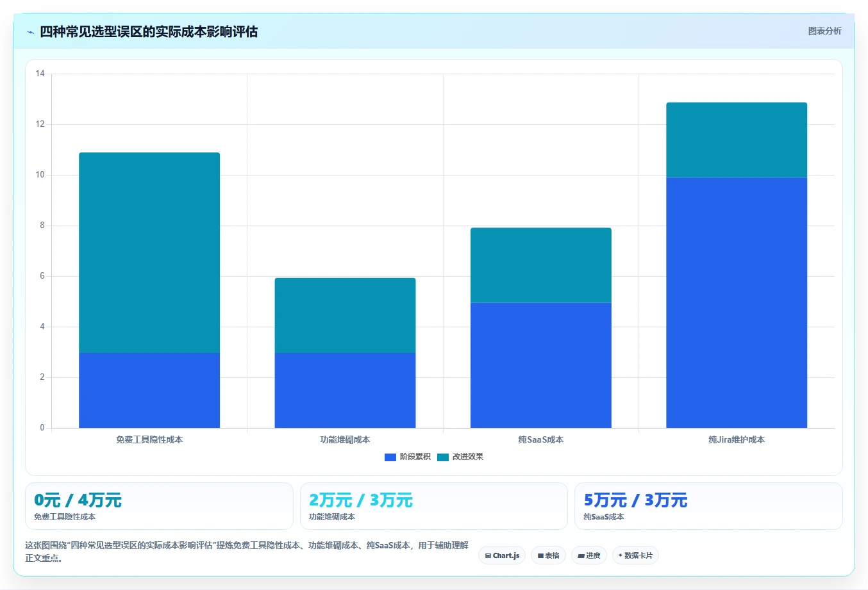Click y-axis value 6

click(x=42, y=276)
